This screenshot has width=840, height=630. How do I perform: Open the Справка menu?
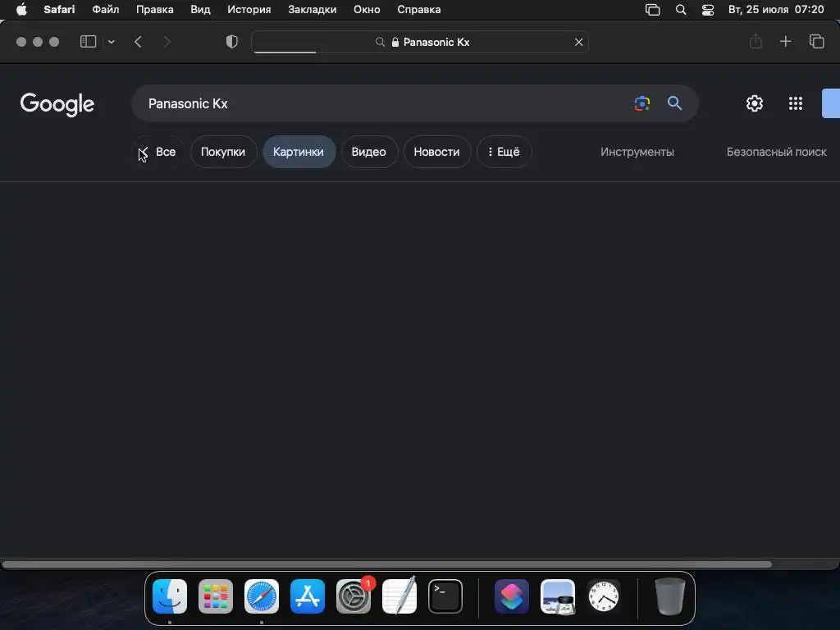[419, 10]
